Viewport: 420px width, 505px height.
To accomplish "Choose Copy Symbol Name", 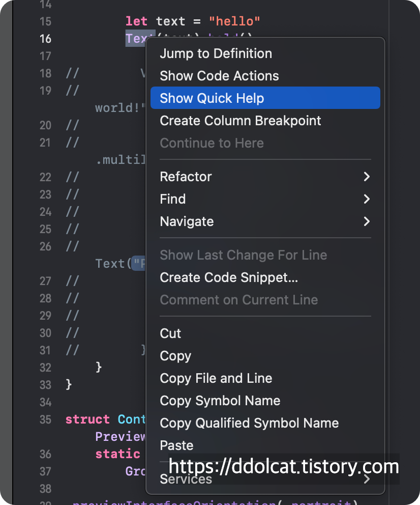I will 220,401.
